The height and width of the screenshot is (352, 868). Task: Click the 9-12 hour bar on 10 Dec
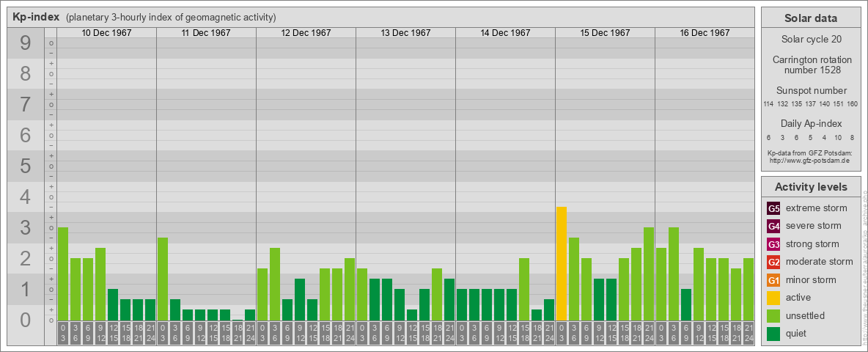(x=100, y=284)
